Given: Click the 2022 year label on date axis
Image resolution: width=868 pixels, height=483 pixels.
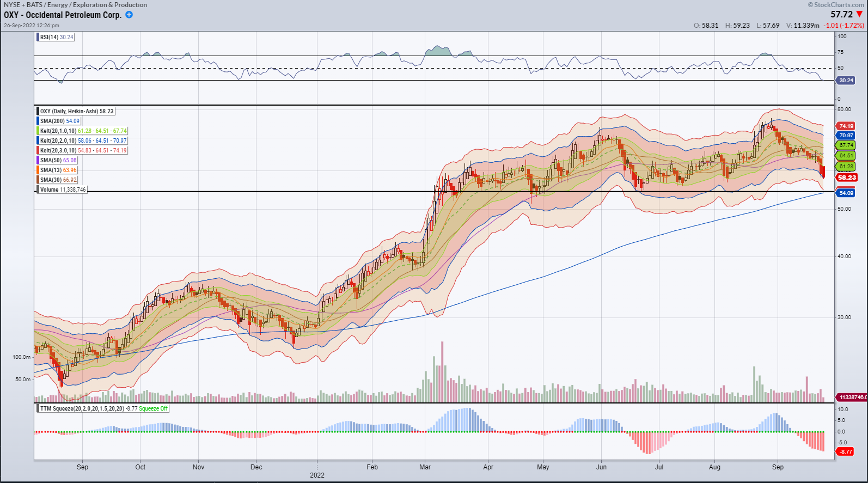Looking at the screenshot, I should point(317,475).
